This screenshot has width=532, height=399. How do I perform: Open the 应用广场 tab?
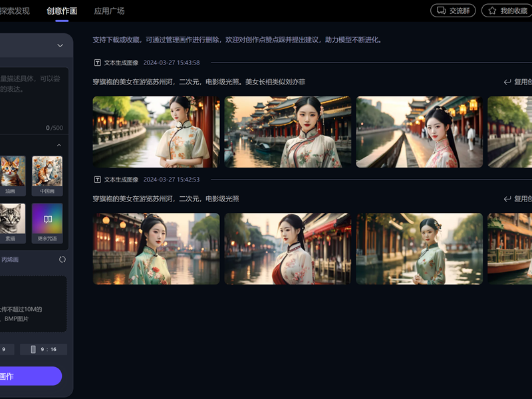coord(109,11)
